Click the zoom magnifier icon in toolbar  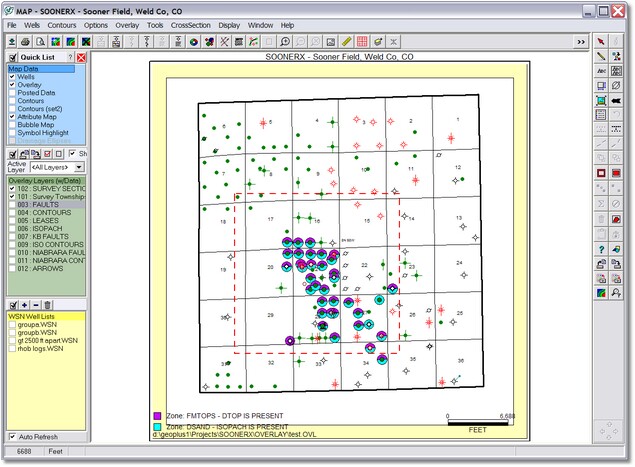coord(285,42)
